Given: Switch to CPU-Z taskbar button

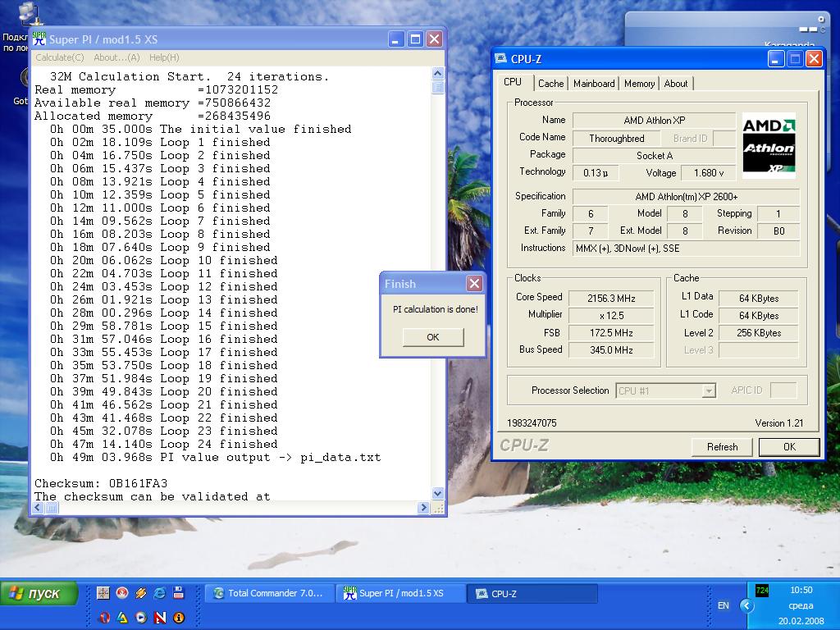Looking at the screenshot, I should click(x=532, y=594).
